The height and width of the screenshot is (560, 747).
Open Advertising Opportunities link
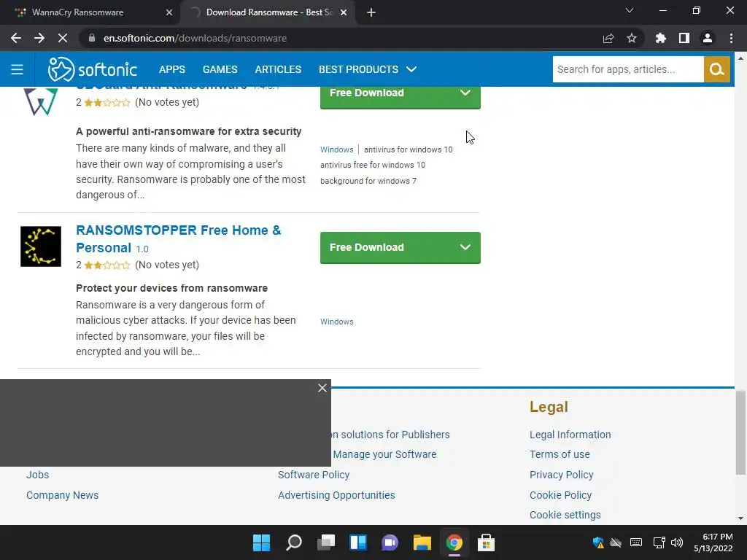[337, 495]
